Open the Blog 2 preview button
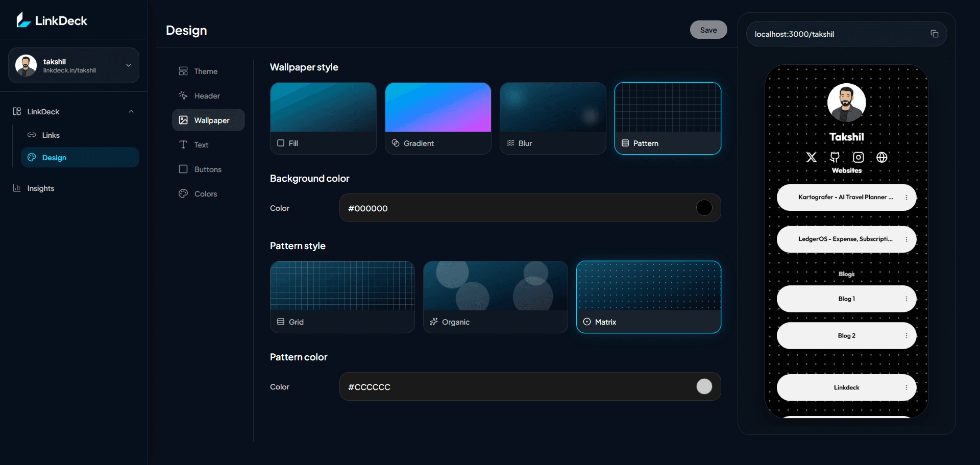 pyautogui.click(x=846, y=336)
